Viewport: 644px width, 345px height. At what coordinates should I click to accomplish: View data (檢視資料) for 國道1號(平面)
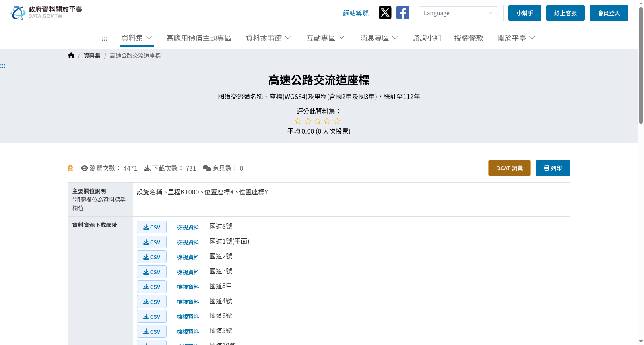188,242
